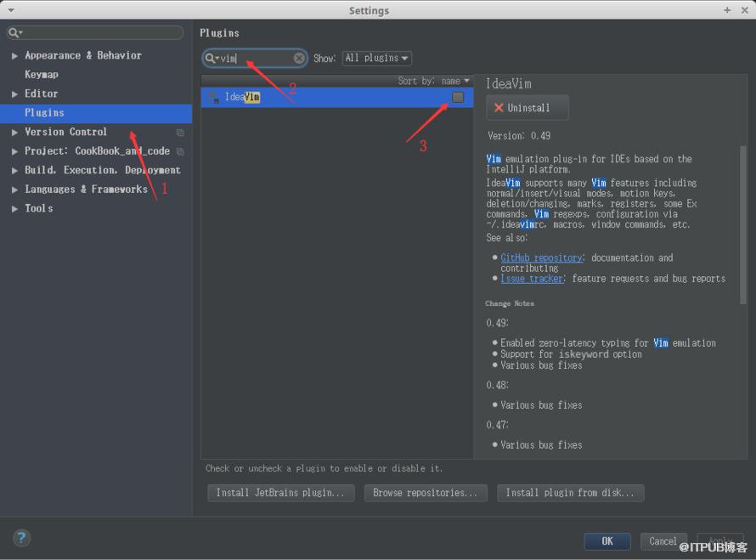Screen dimensions: 756x560
Task: Focus the plugin search field containing vim
Action: pos(255,59)
